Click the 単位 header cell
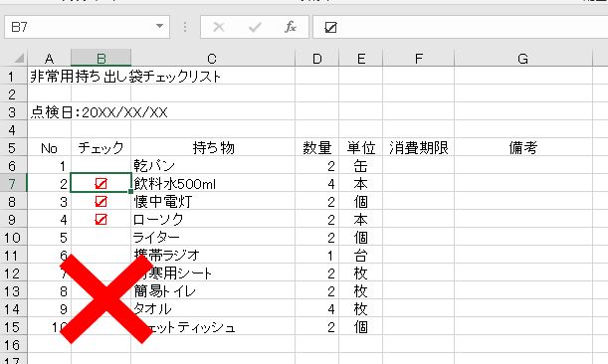This screenshot has width=608, height=364. coord(360,148)
